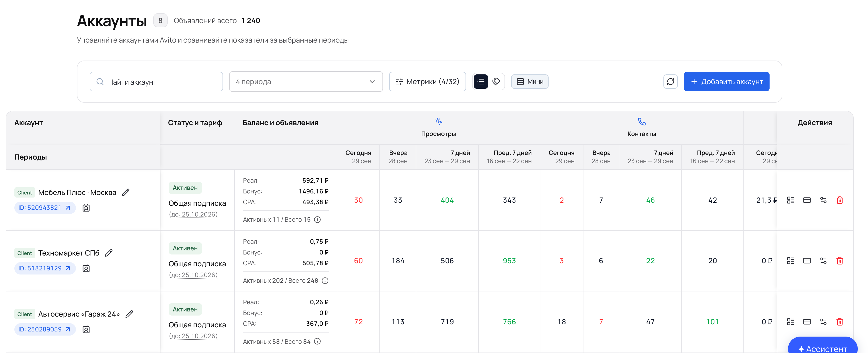
Task: Open account ID 520943821 link
Action: click(x=45, y=208)
